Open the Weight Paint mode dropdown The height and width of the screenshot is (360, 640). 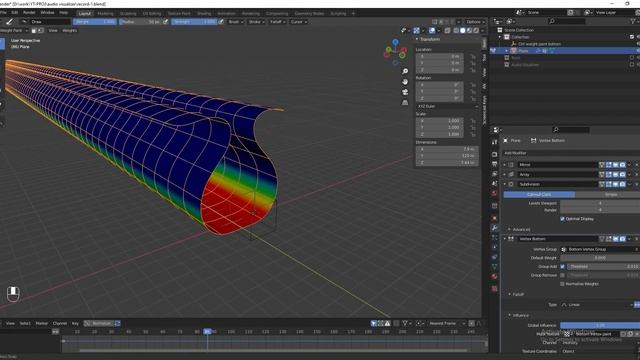(x=13, y=30)
